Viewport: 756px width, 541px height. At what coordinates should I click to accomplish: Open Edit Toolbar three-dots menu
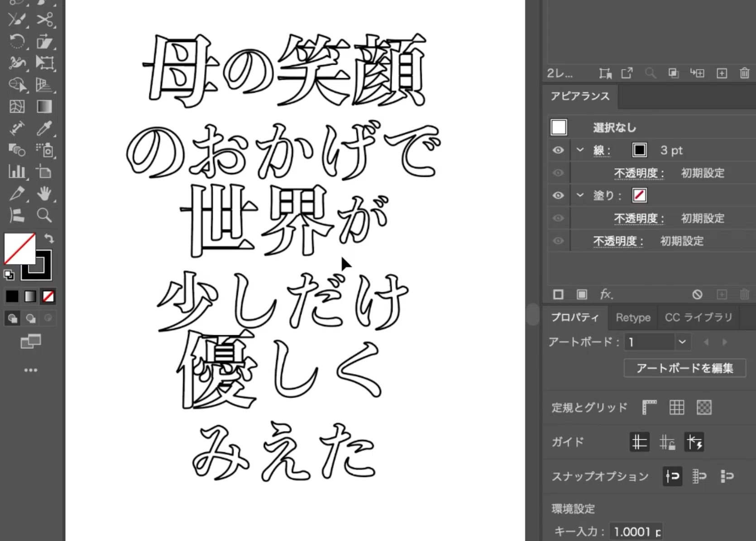click(x=31, y=370)
